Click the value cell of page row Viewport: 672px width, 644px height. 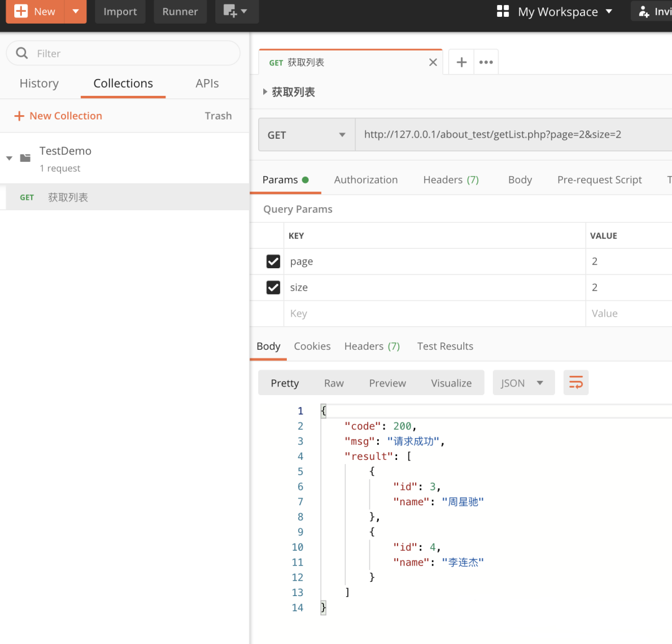point(628,261)
